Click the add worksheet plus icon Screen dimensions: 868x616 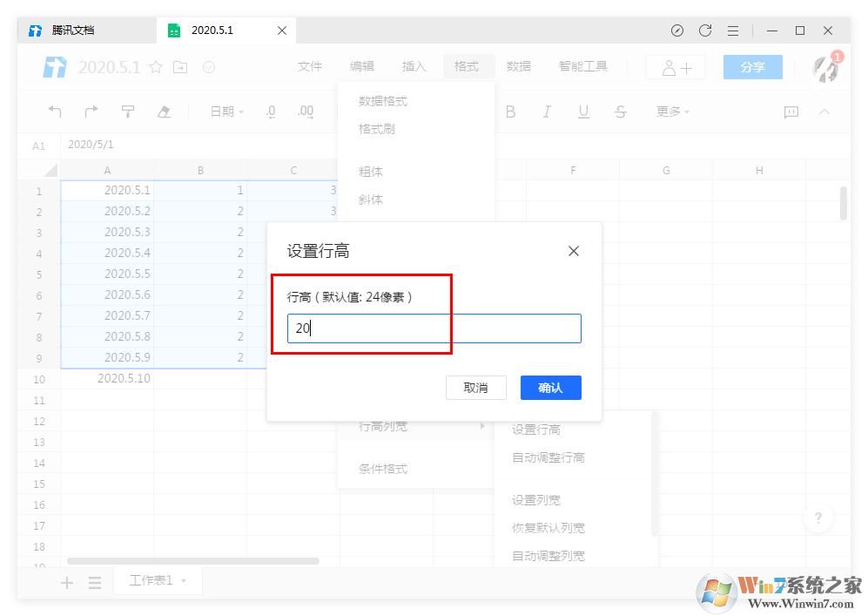point(66,581)
